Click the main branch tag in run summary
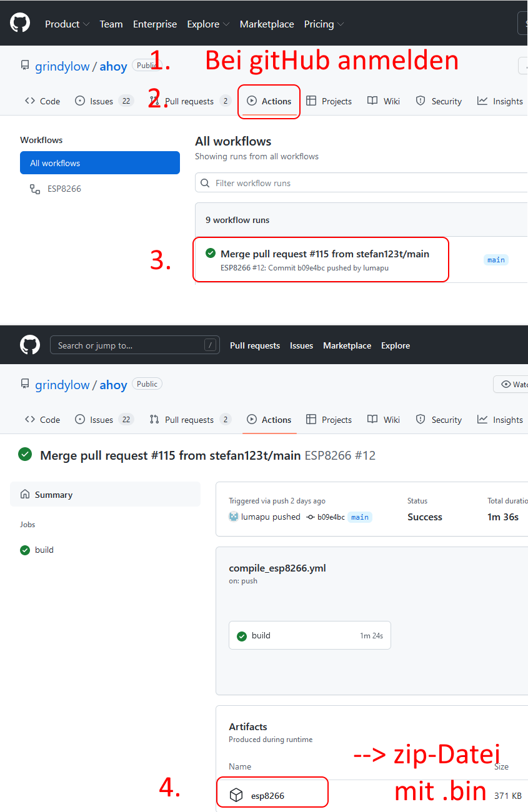Viewport: 528px width, 812px height. [360, 517]
